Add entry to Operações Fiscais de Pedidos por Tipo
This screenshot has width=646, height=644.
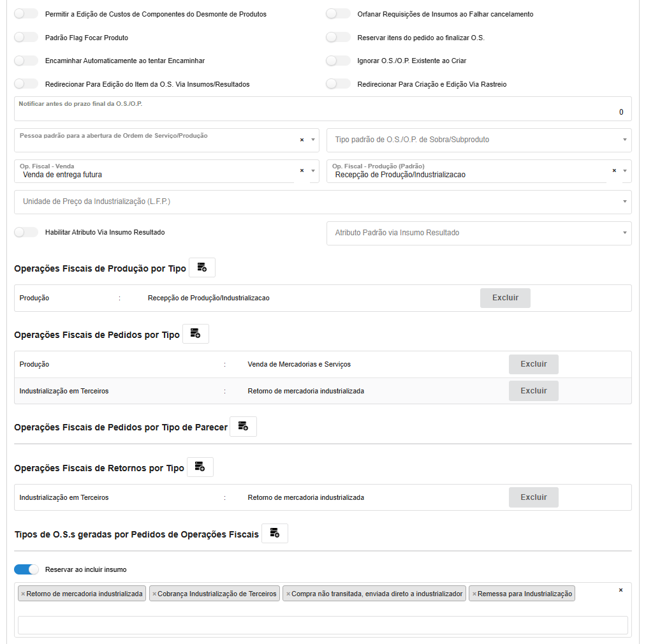(x=196, y=334)
